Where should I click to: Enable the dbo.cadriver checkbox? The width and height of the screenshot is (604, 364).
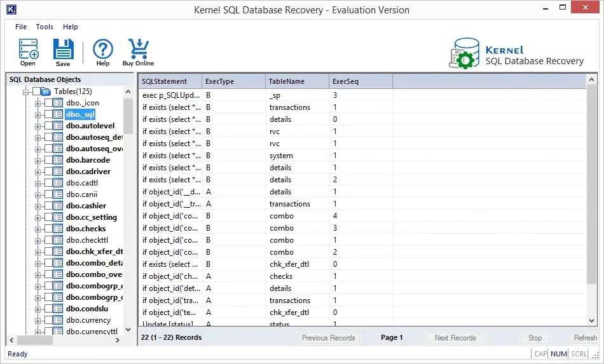(48, 172)
